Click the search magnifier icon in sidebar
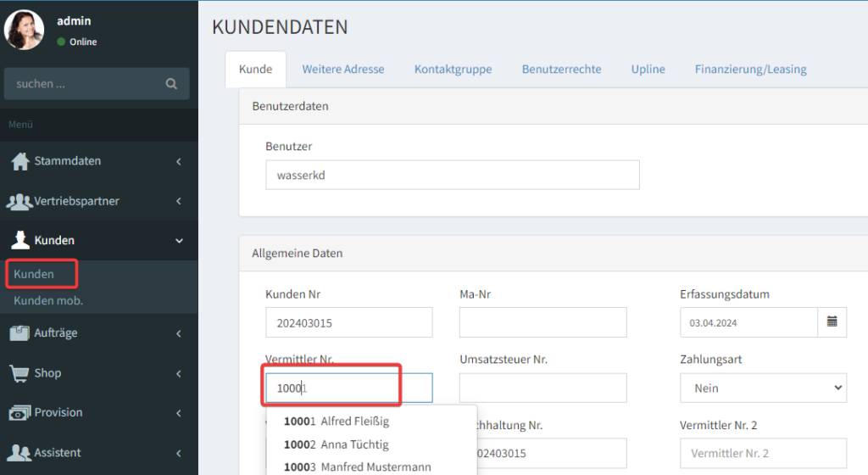868x475 pixels. (171, 84)
